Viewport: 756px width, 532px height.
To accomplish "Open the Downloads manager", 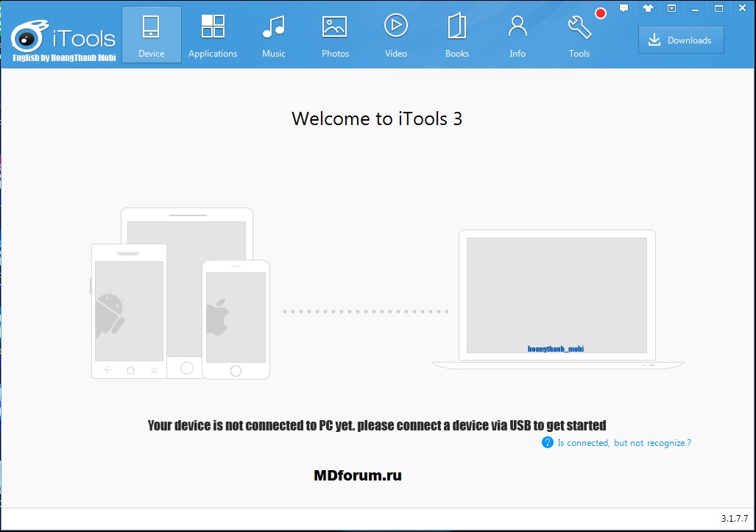I will [x=681, y=40].
